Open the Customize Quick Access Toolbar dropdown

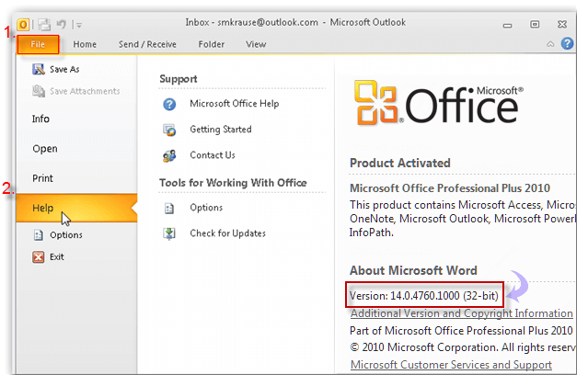pos(78,25)
